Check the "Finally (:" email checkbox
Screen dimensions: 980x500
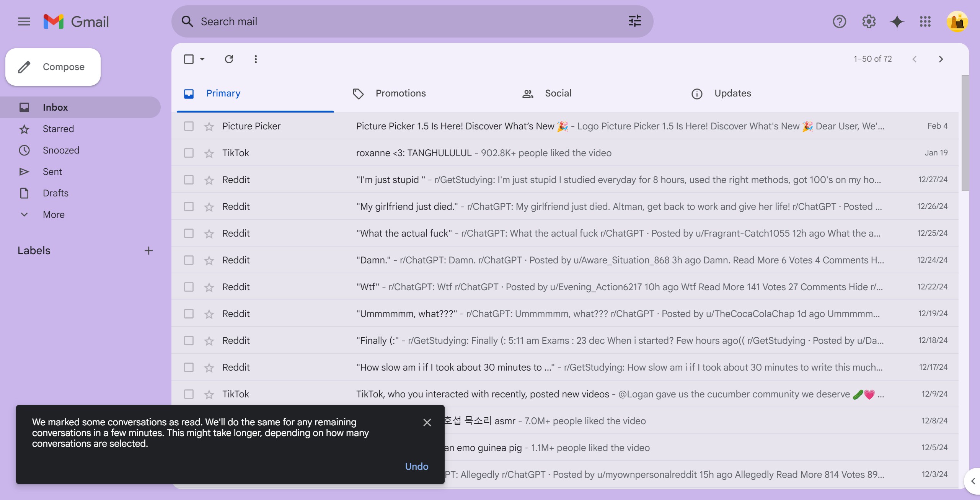(x=189, y=340)
